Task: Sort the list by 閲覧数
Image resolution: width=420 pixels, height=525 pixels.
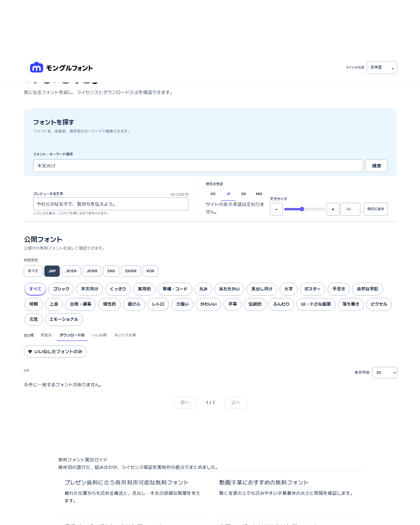Action: 46,335
